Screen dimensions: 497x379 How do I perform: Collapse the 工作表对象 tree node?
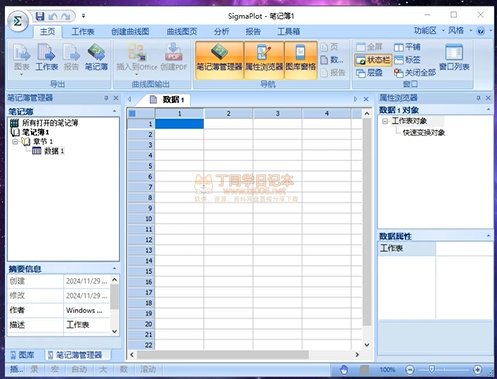point(385,121)
